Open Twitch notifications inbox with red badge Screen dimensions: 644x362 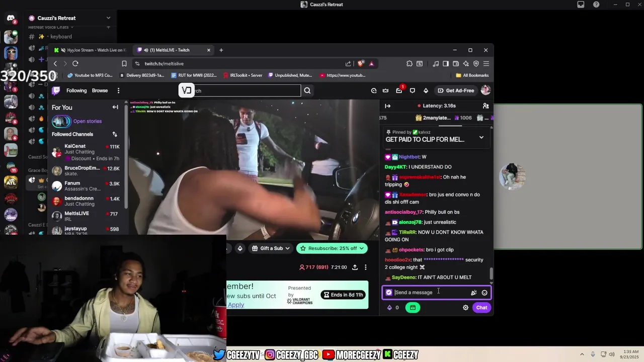coord(399,90)
